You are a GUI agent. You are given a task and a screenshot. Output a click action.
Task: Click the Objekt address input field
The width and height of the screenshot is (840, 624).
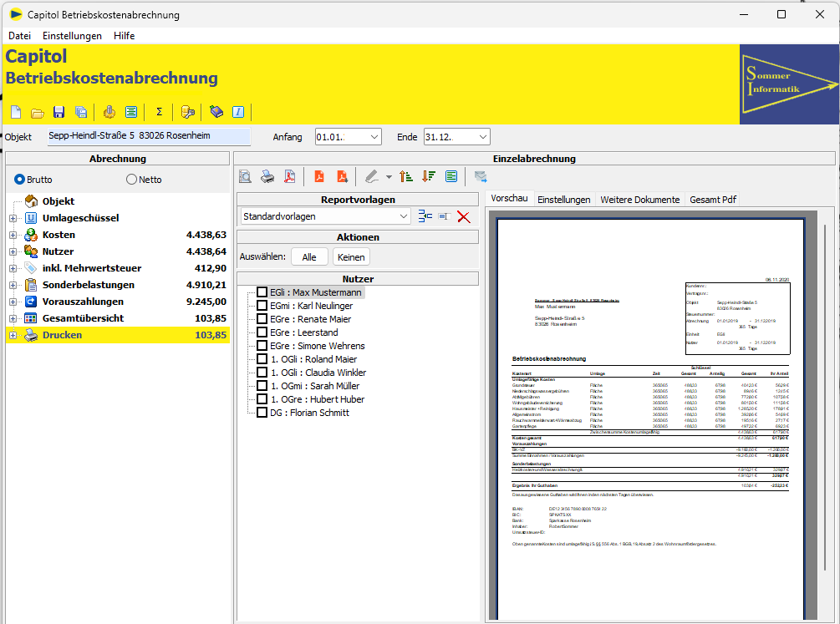tap(149, 136)
